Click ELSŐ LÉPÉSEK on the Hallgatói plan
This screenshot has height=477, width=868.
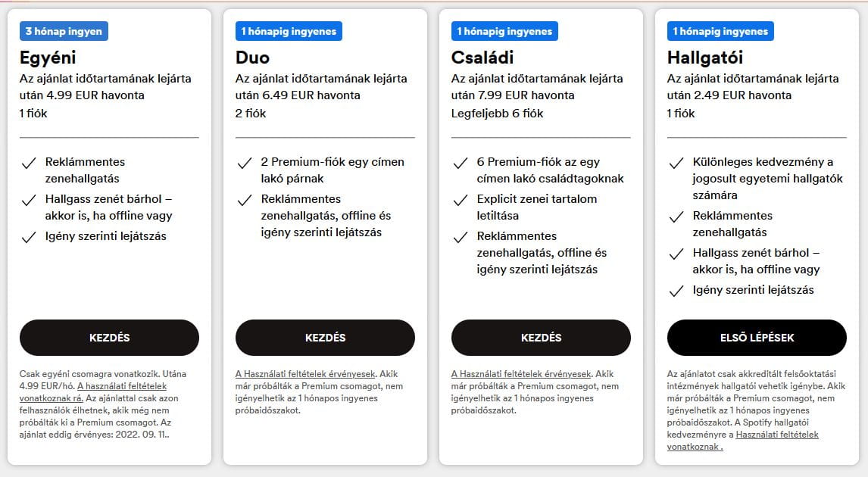pos(757,338)
